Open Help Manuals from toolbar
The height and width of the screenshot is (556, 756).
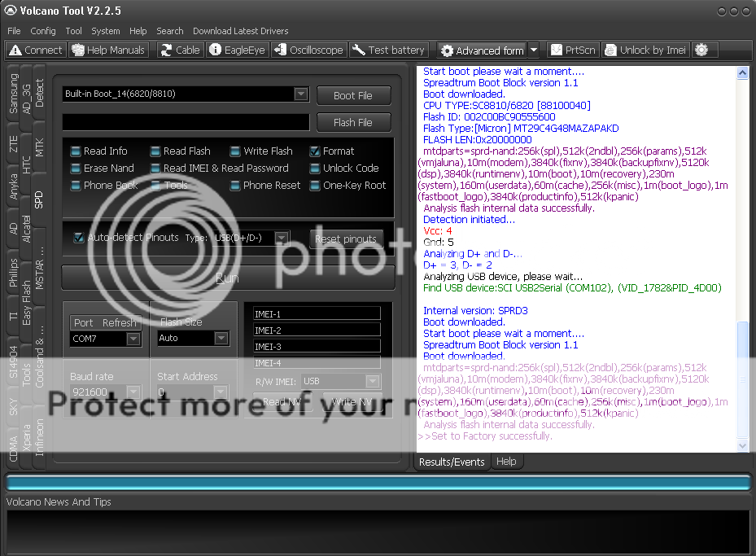[108, 50]
